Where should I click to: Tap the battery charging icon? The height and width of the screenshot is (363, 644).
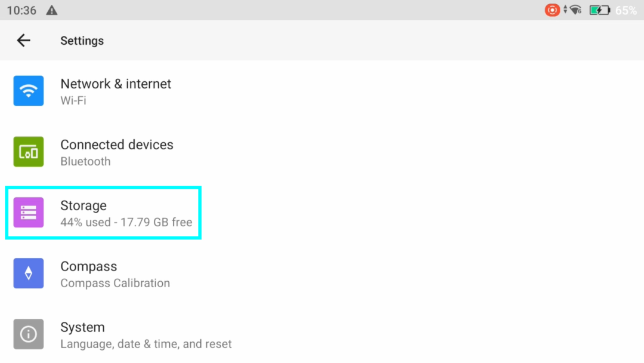tap(600, 10)
